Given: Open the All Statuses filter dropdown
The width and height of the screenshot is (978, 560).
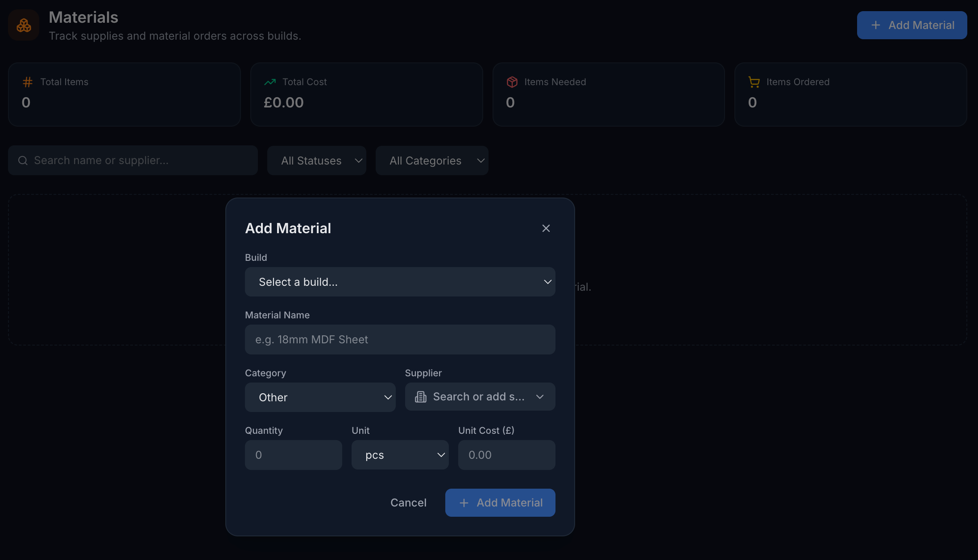Looking at the screenshot, I should pos(316,161).
